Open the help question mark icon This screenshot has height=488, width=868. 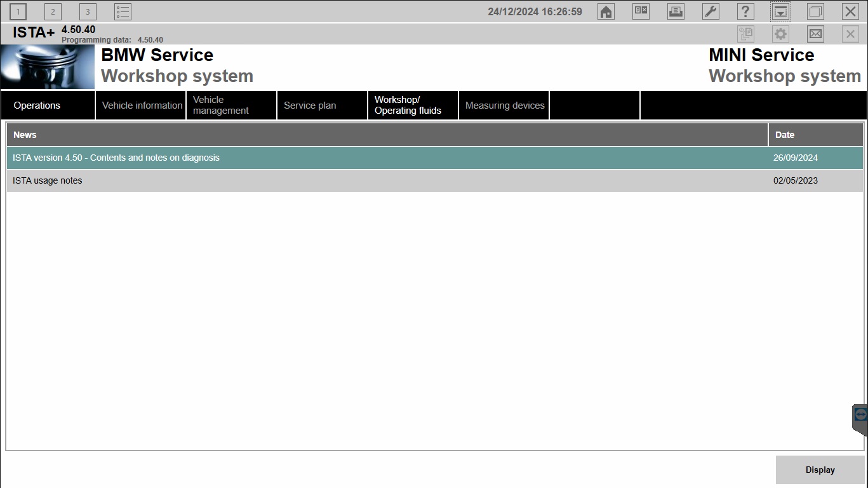[x=745, y=11]
